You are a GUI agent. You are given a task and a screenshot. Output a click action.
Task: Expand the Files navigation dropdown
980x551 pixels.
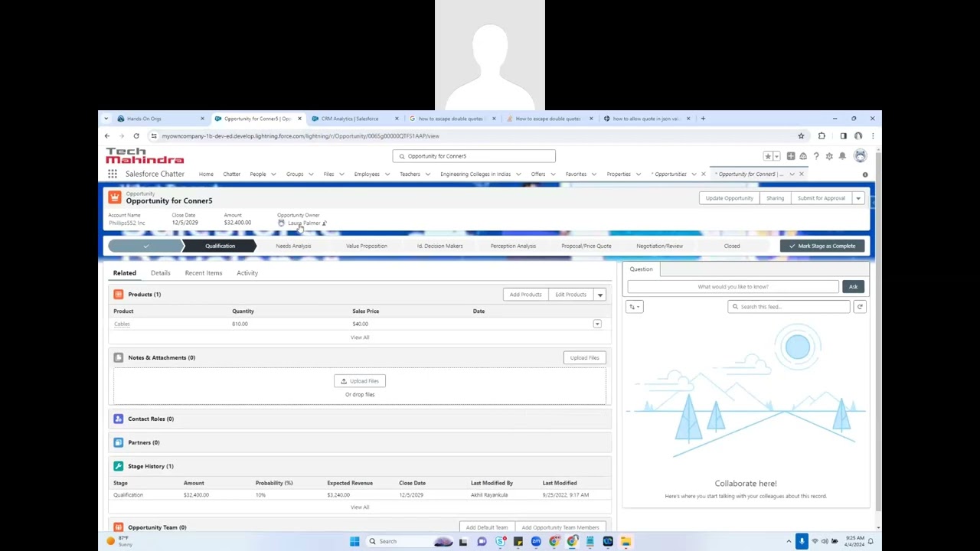[341, 174]
